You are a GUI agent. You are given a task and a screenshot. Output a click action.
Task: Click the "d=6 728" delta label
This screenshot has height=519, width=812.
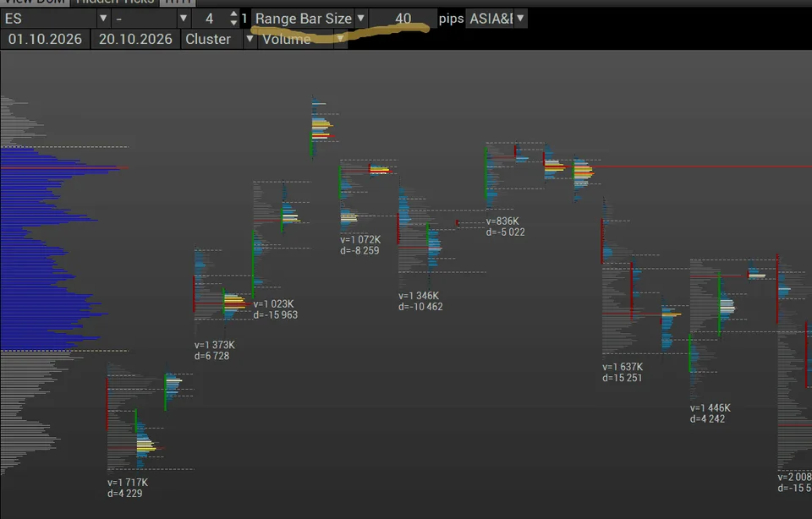[x=211, y=356]
